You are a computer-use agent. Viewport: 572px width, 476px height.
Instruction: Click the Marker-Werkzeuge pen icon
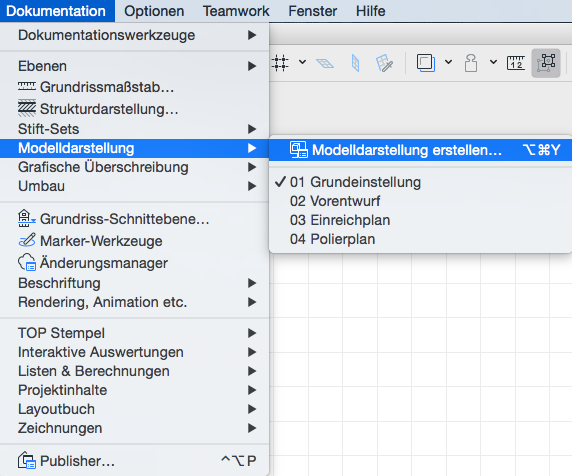[27, 240]
